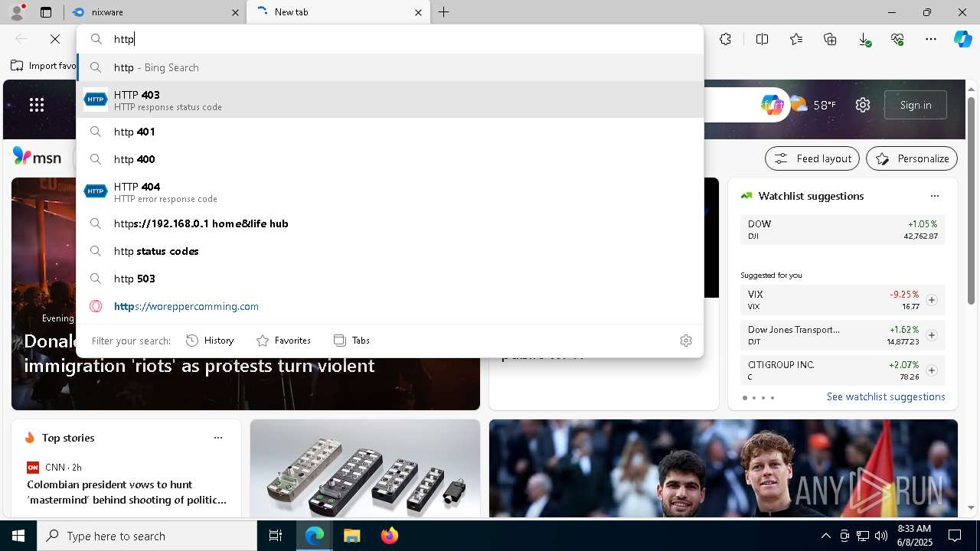Open Collections toolbar icon
980x551 pixels.
830,39
